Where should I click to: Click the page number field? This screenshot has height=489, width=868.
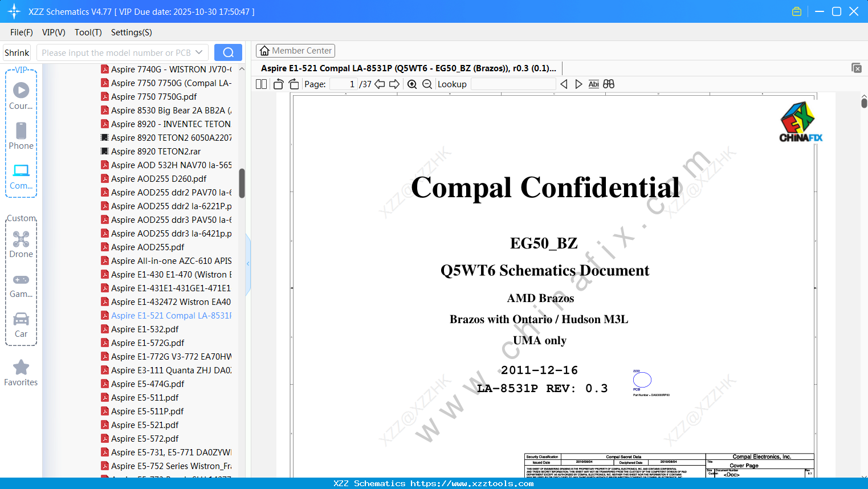click(x=344, y=84)
